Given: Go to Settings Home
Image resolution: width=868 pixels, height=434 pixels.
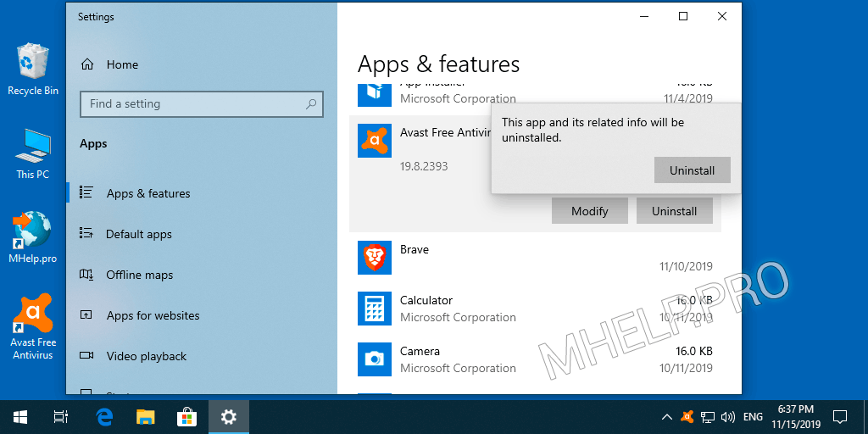Looking at the screenshot, I should (109, 64).
